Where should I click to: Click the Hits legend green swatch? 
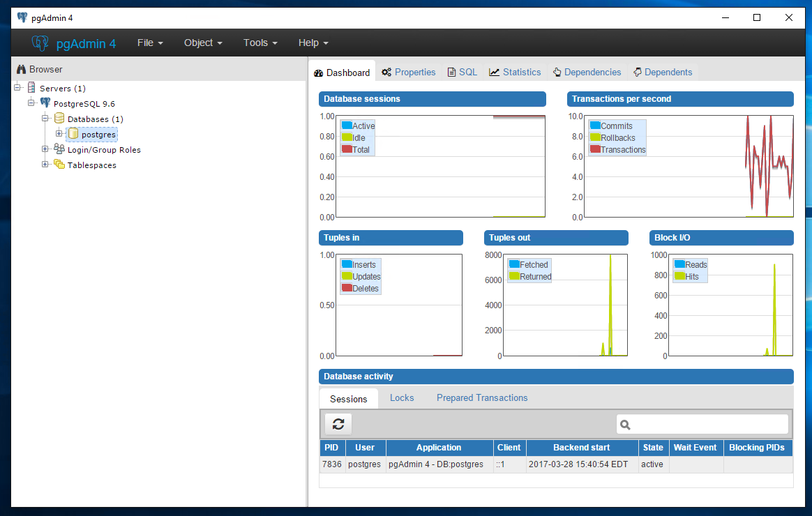click(x=680, y=276)
